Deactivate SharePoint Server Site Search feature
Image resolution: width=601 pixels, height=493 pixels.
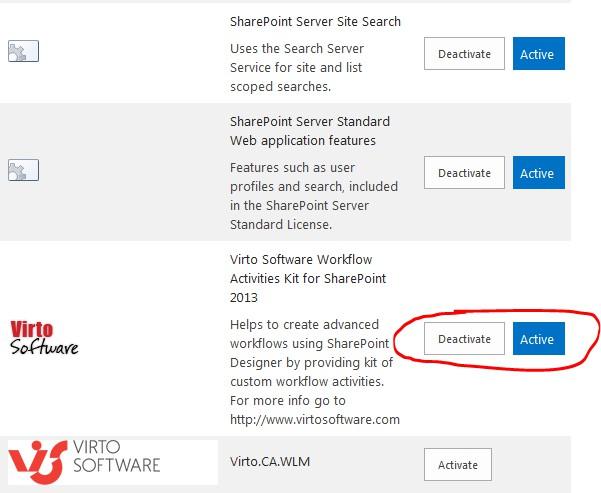464,54
